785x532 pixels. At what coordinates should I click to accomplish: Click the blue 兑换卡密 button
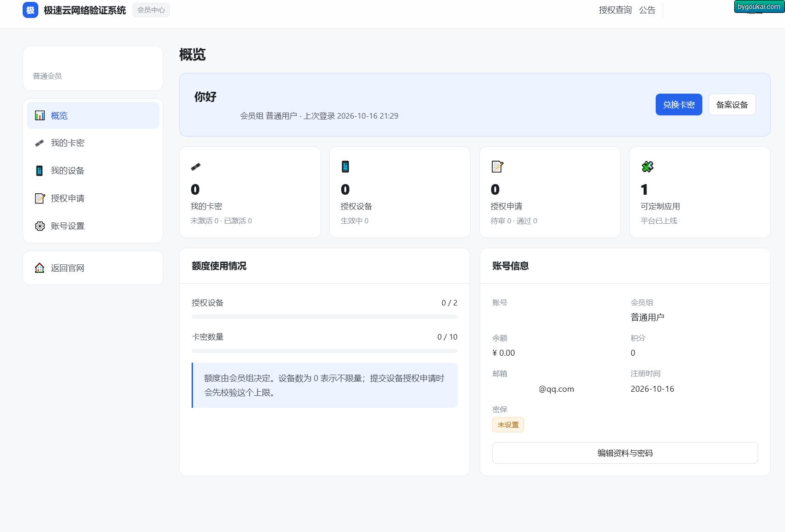click(679, 105)
